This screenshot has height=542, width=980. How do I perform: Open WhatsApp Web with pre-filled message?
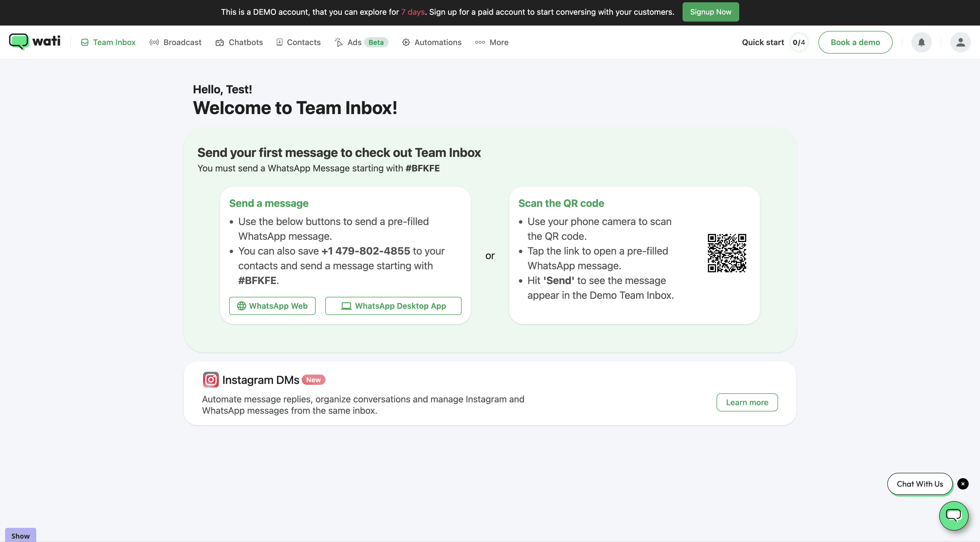click(x=272, y=306)
